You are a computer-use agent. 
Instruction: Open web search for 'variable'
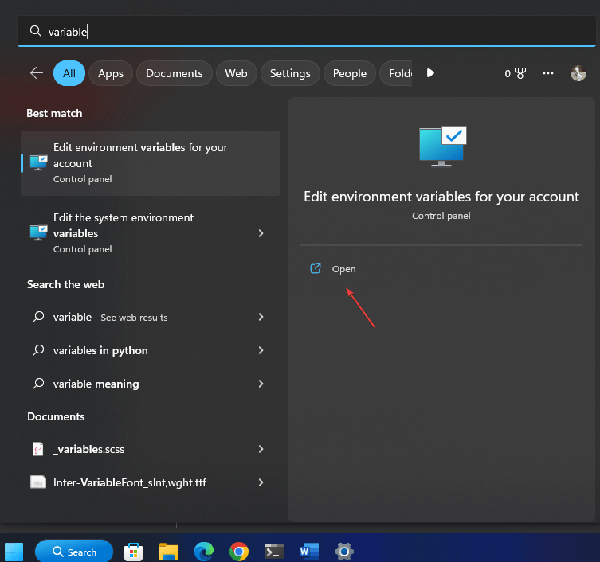pos(150,317)
